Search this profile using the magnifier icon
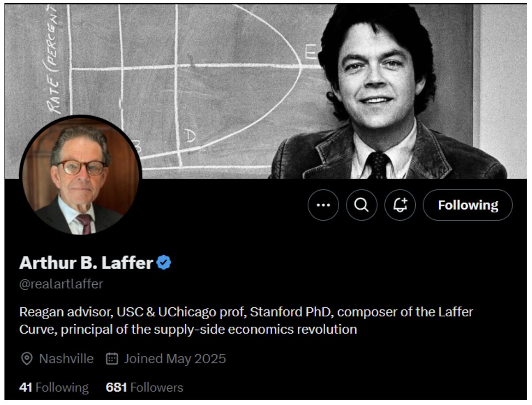532x405 pixels. (362, 205)
